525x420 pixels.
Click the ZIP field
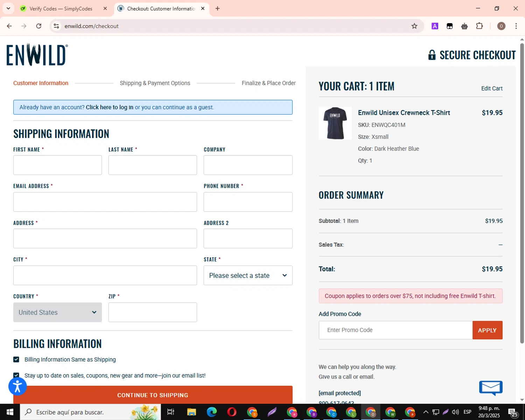pos(153,312)
